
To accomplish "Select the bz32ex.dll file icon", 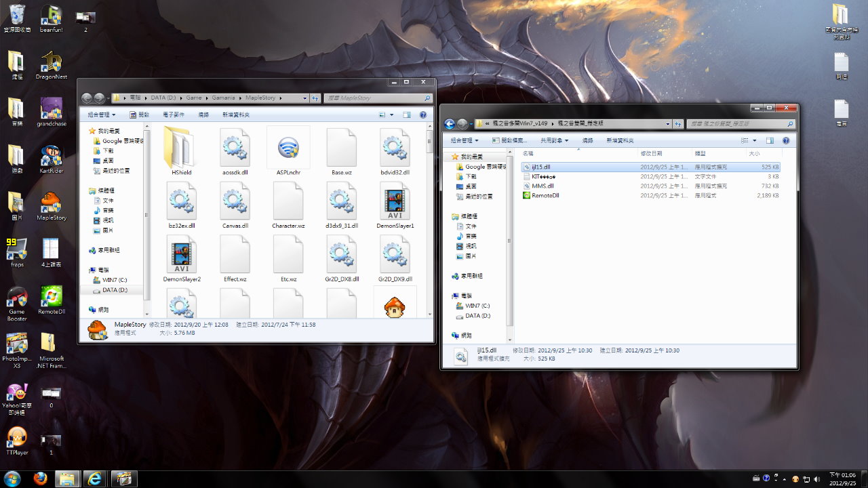I will click(x=182, y=205).
